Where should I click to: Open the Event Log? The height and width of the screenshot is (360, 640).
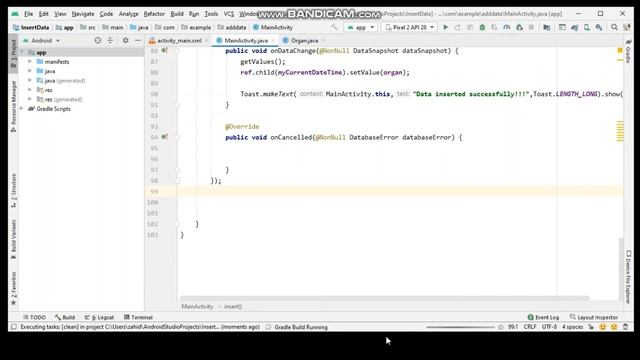tap(543, 317)
